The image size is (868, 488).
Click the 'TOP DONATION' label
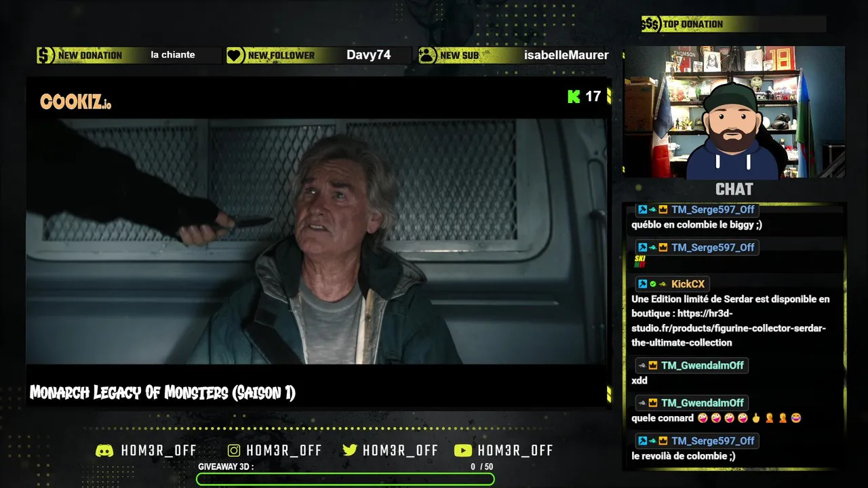693,24
